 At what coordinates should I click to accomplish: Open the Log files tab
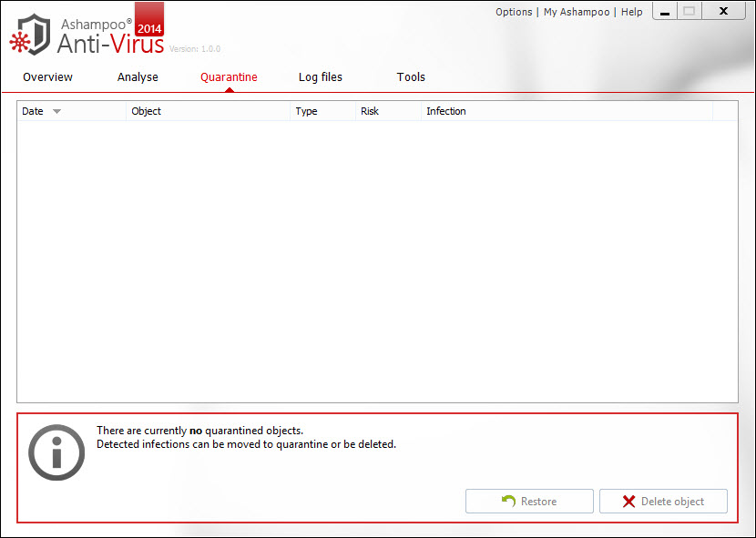(x=320, y=77)
